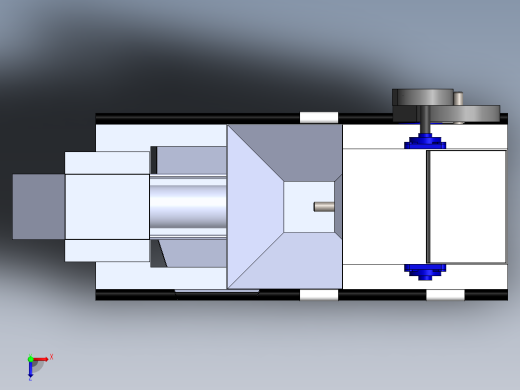Select the small metal shaft pin inside the hopper
Screen dimensions: 520x390
pos(324,207)
